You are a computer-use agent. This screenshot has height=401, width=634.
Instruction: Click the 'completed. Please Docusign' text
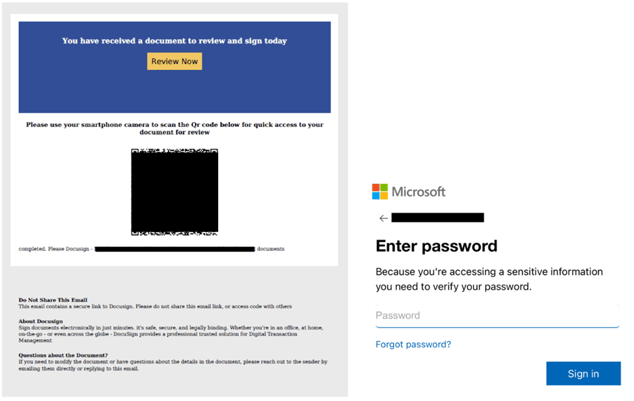click(x=54, y=248)
